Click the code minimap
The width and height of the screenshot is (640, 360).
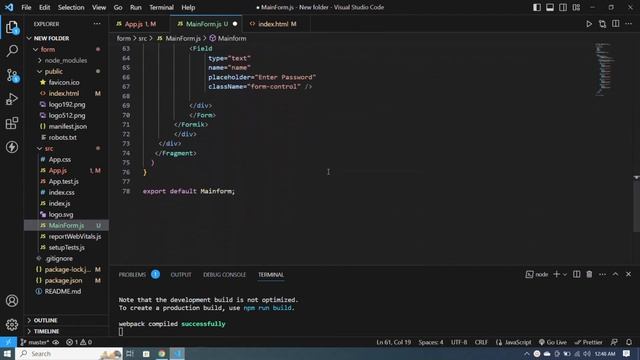[604, 69]
